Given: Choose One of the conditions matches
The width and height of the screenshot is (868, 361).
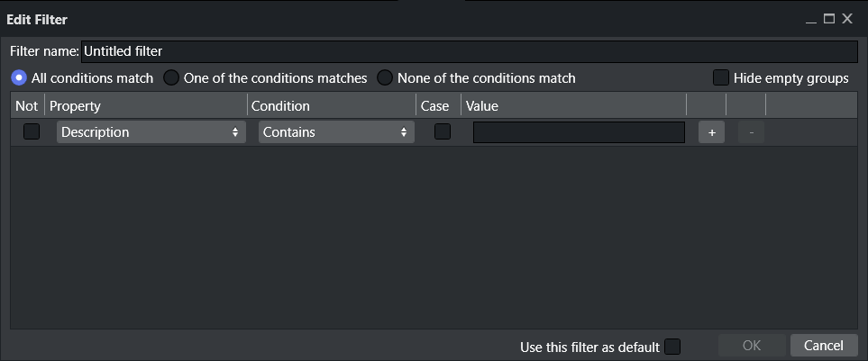Looking at the screenshot, I should click(171, 78).
